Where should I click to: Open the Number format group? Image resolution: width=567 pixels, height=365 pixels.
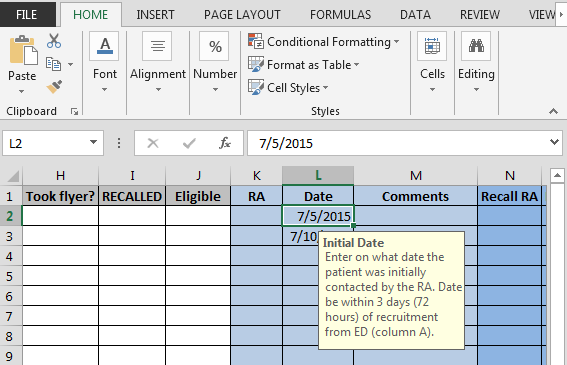click(214, 46)
